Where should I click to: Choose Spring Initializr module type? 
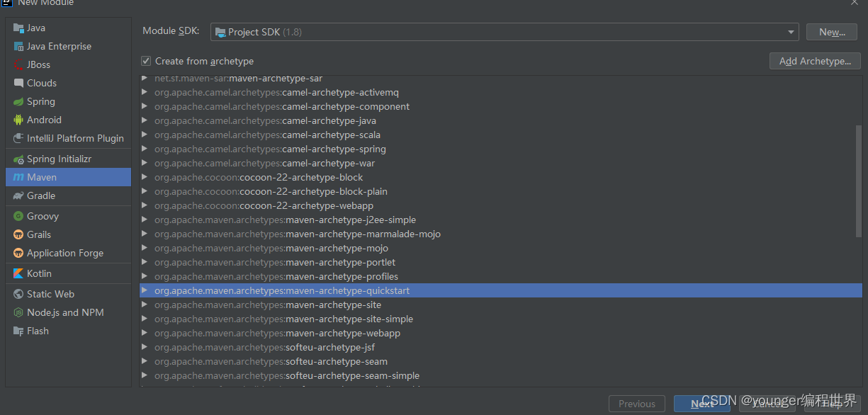pos(68,159)
